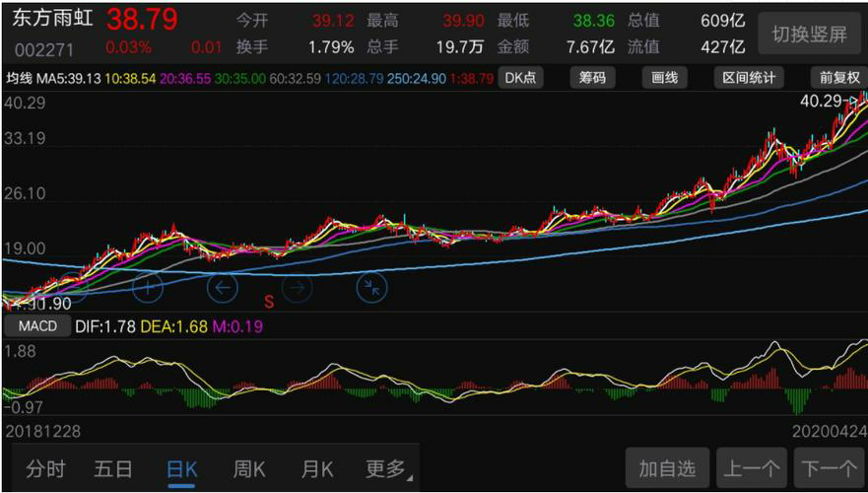Screen dimensions: 868x493
Task: Click the gray 60:32.59 average label
Action: pos(295,79)
